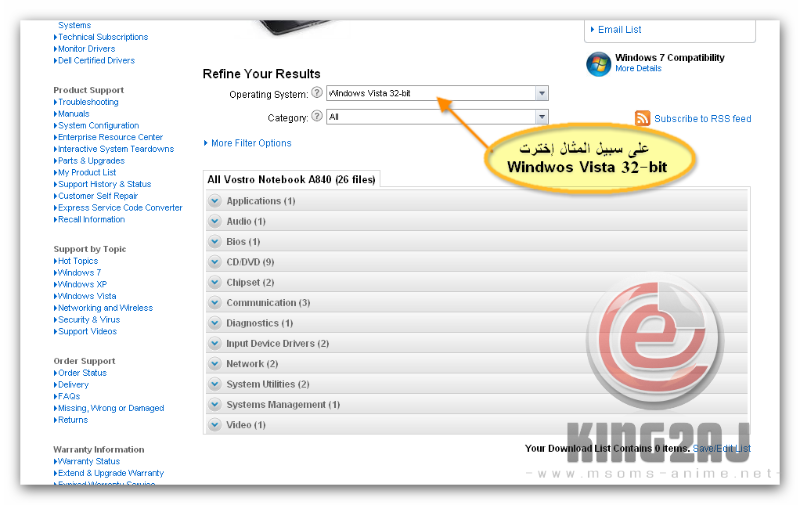This screenshot has height=505, width=800.
Task: Expand the CD/DVD (9) section
Action: (x=250, y=262)
